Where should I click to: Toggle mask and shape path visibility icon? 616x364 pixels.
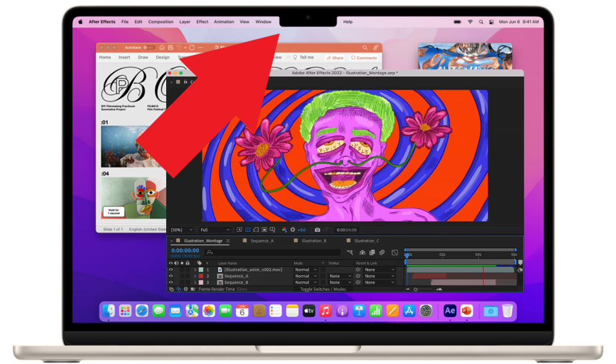(256, 230)
